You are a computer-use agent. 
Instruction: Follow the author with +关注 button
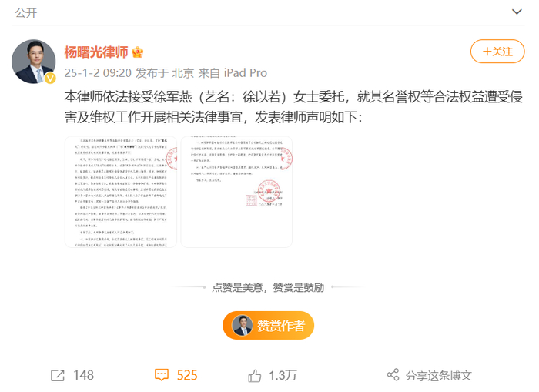pyautogui.click(x=497, y=52)
